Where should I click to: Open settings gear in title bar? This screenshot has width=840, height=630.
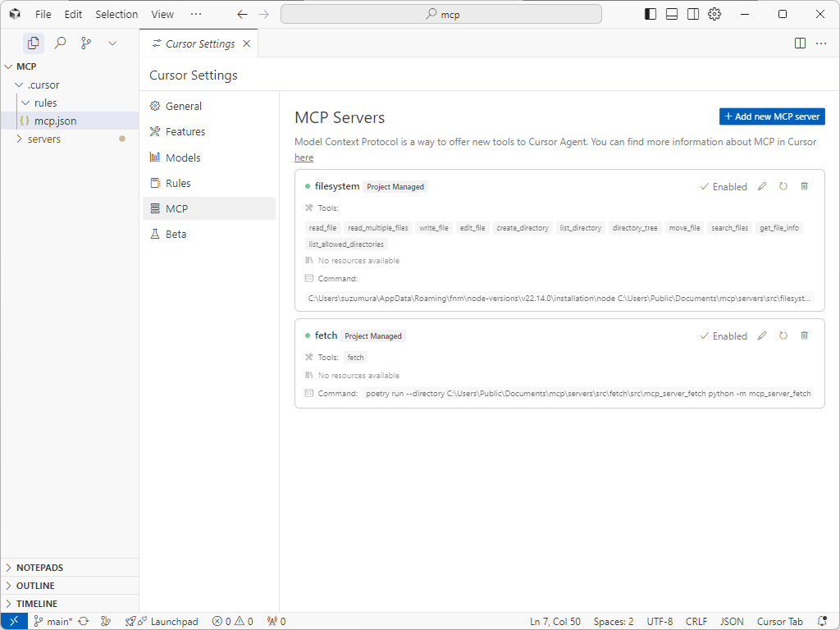click(x=714, y=15)
